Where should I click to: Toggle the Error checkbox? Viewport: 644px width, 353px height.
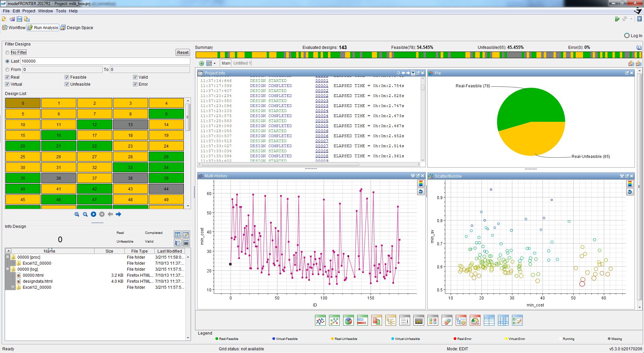(135, 84)
